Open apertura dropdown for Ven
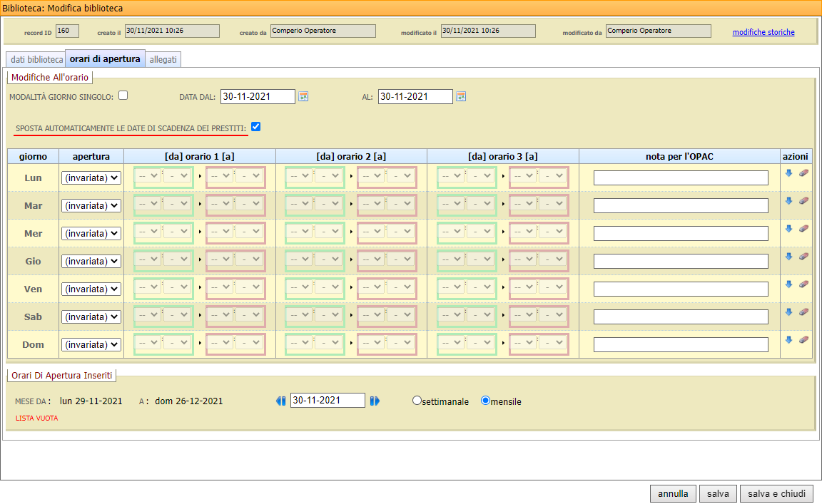 click(x=91, y=289)
